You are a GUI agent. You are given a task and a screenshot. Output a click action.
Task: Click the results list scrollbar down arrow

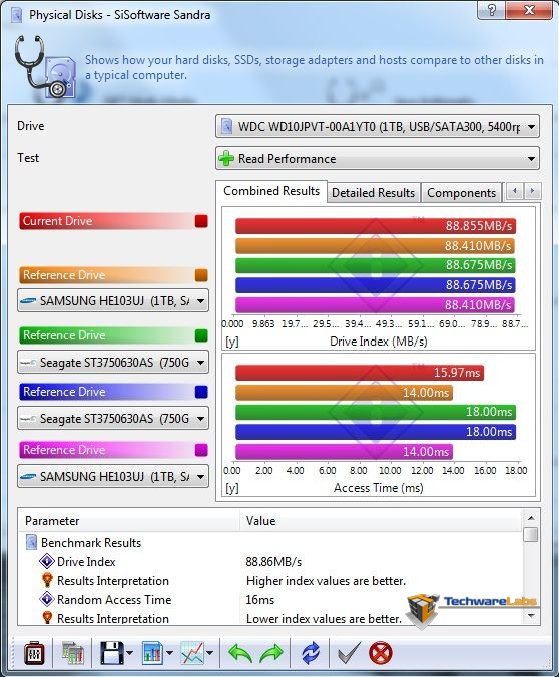point(531,616)
